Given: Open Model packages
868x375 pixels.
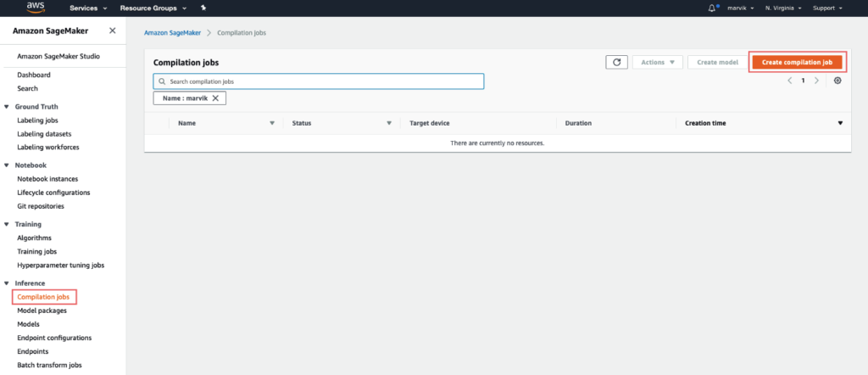Looking at the screenshot, I should tap(42, 311).
